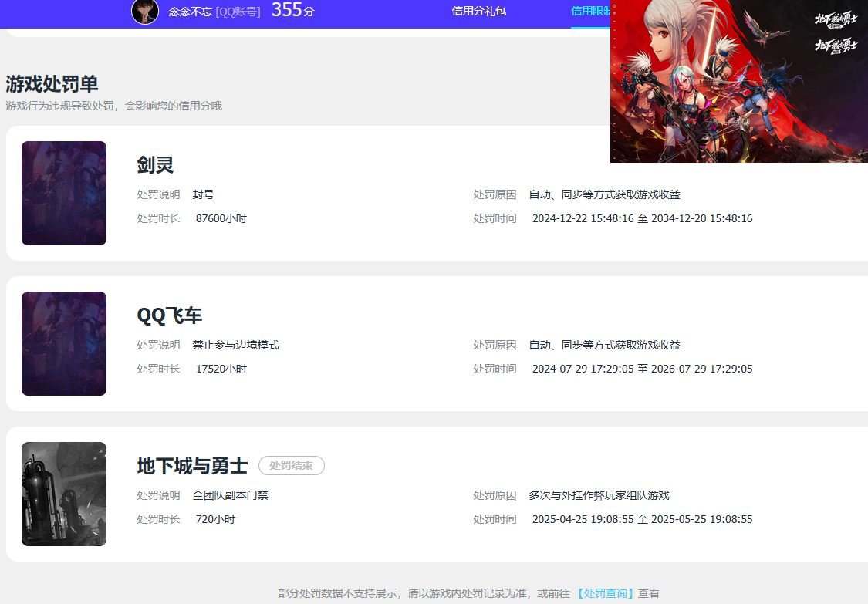The height and width of the screenshot is (604, 868).
Task: Select the 17520小时 duration value
Action: pyautogui.click(x=221, y=369)
